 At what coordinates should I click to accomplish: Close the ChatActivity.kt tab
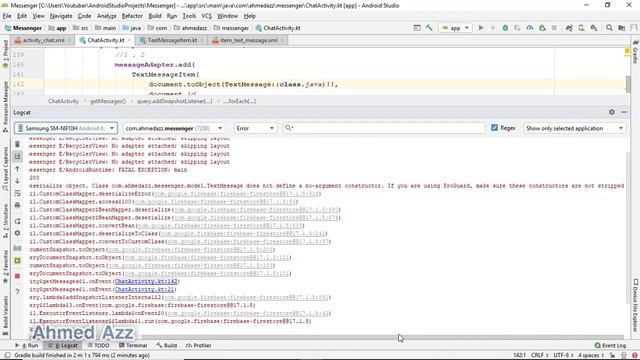129,40
